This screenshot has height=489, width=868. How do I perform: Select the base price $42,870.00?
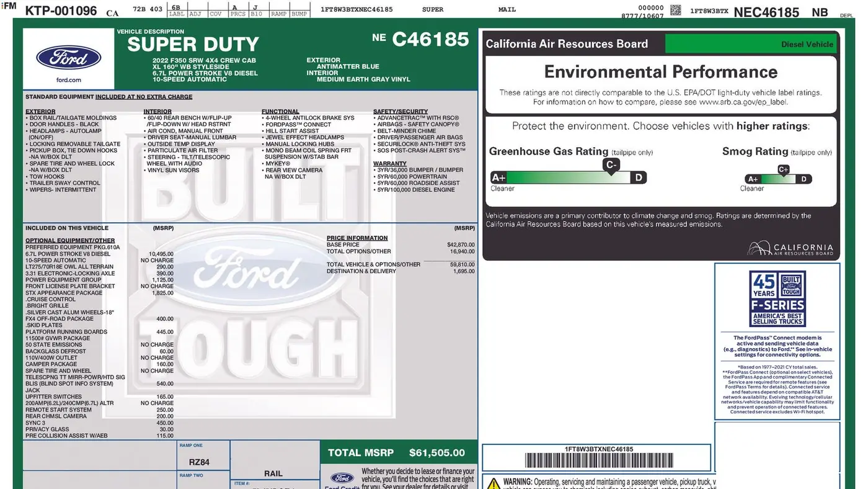(x=461, y=244)
